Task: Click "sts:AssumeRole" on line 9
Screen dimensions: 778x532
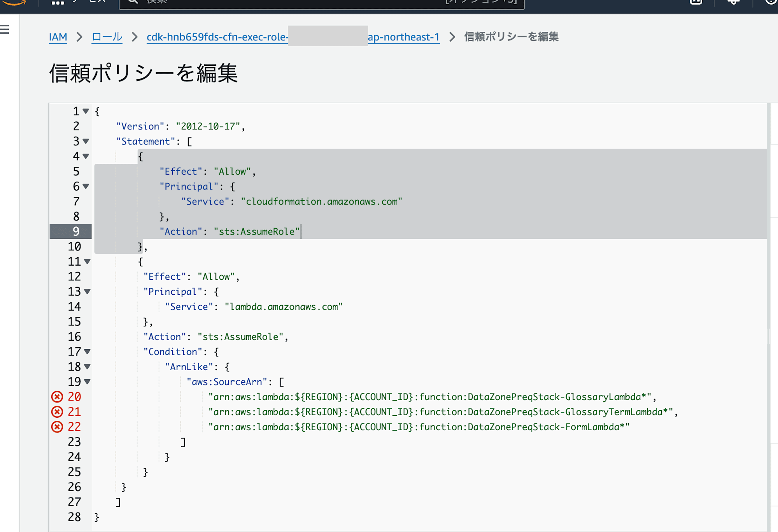Action: tap(257, 232)
